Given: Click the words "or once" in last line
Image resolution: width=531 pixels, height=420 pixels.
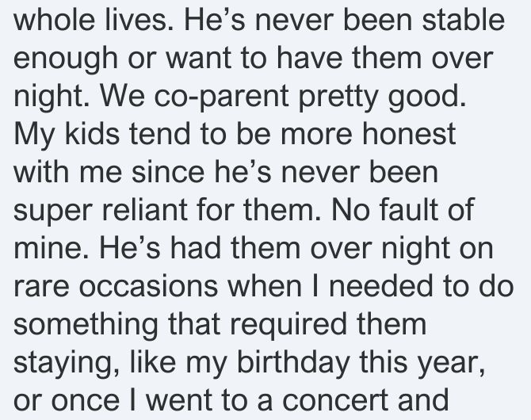Looking at the screenshot, I should [67, 399].
